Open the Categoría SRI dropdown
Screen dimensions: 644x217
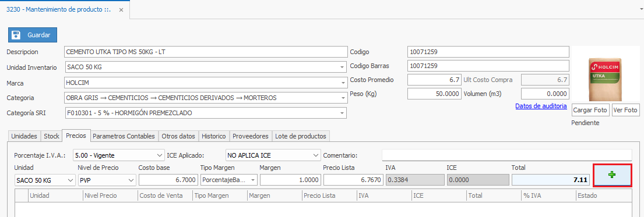343,113
